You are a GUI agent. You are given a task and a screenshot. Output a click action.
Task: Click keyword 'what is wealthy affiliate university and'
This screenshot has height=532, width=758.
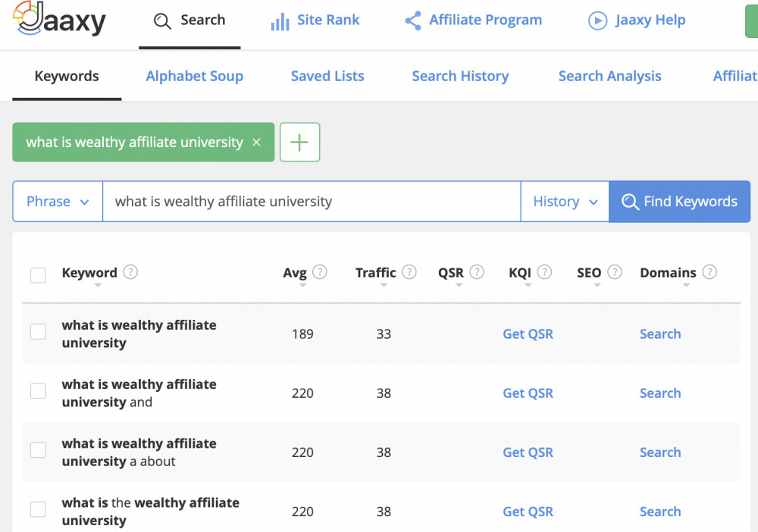tap(139, 393)
